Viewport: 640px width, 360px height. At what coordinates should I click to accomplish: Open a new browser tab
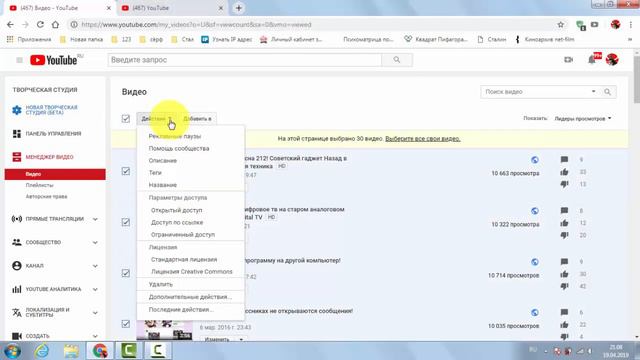click(x=239, y=8)
